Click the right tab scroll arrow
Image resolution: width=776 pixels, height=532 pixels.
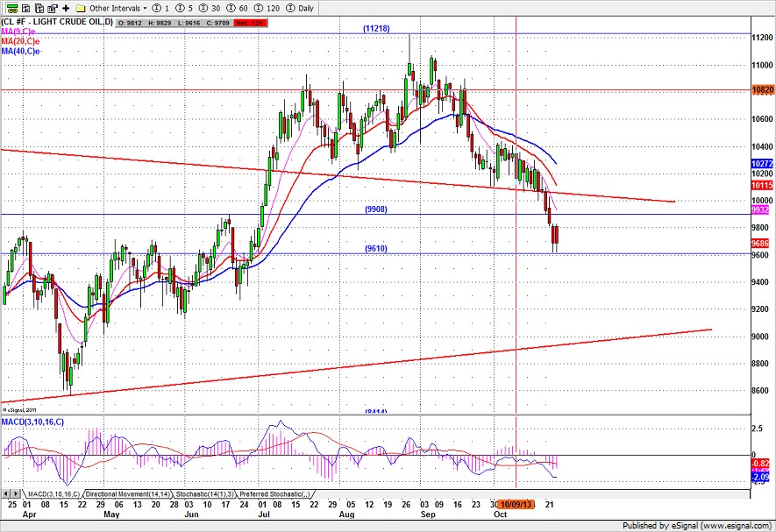click(x=18, y=495)
